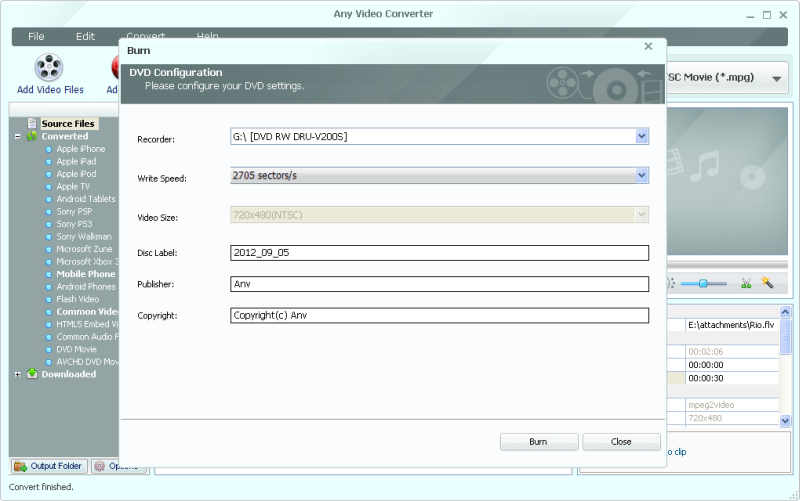Close the Burn dialog with X
Viewport: 800px width, 501px height.
click(x=648, y=46)
